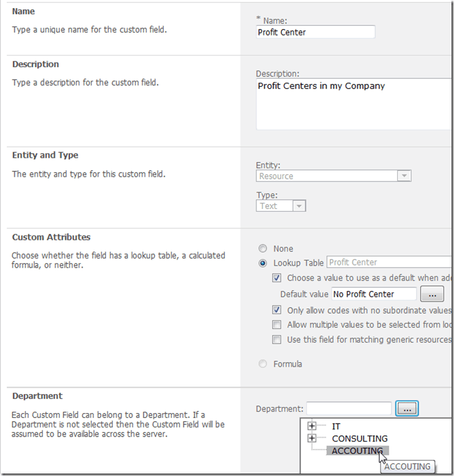The height and width of the screenshot is (476, 454).
Task: Click the browse button beside Default value
Action: pyautogui.click(x=432, y=293)
